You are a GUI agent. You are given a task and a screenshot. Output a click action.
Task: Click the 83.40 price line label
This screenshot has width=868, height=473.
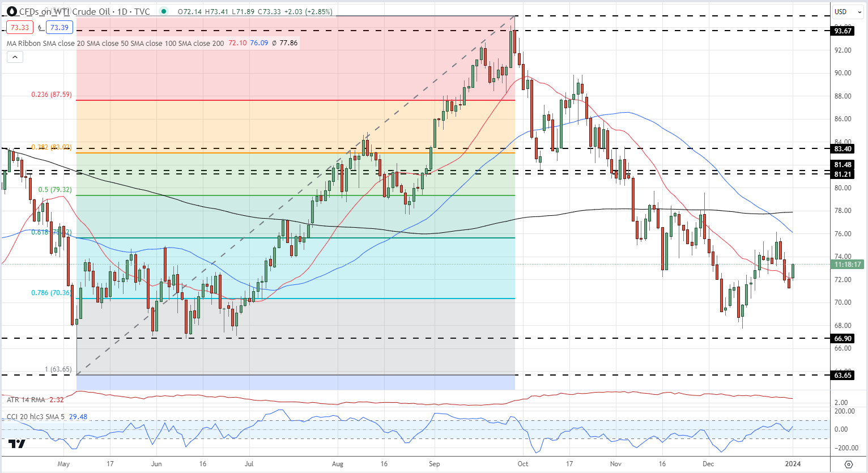coord(843,149)
